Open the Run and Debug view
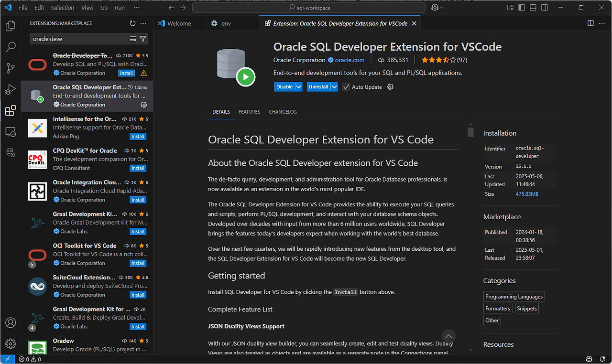The height and width of the screenshot is (364, 612). 11,90
